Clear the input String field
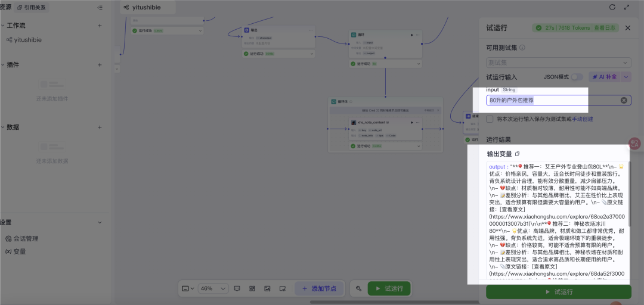644x305 pixels. tap(624, 100)
